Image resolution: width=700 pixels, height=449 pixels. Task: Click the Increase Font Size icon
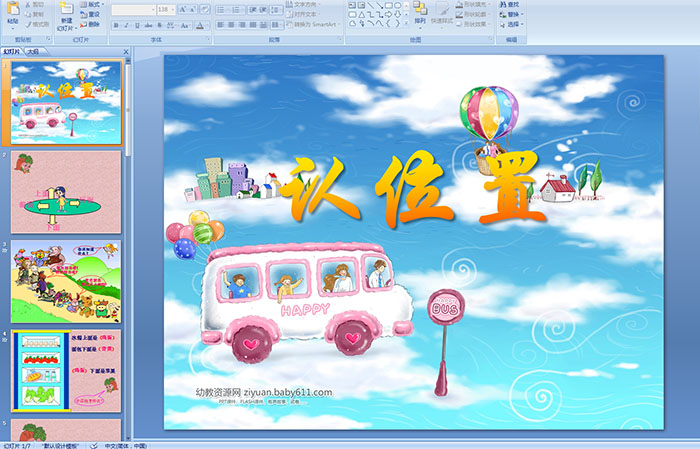183,10
